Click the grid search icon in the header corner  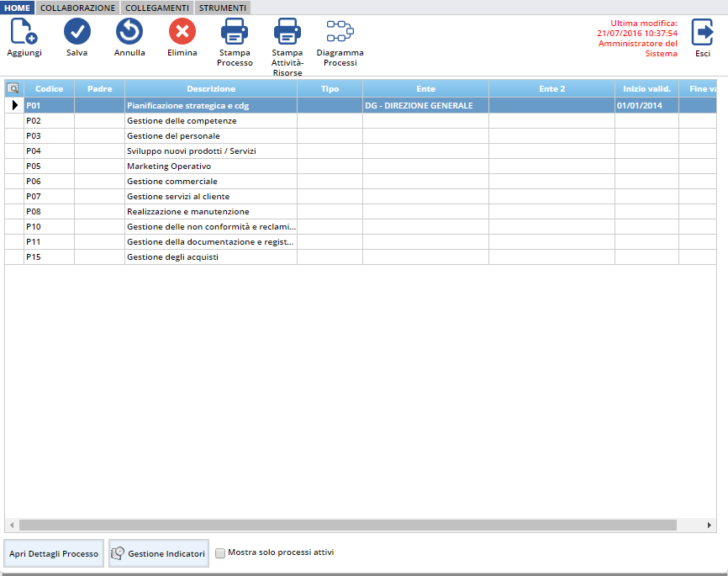pos(13,88)
